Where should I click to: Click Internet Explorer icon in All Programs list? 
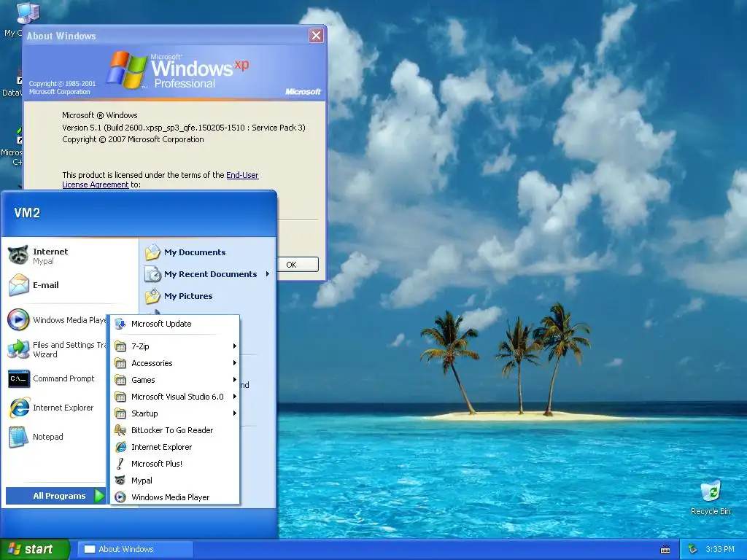pos(120,447)
